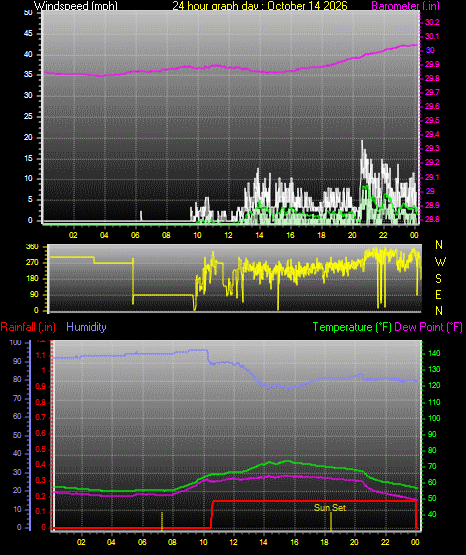Screen dimensions: 466x555
Task: Click hour label 18 under the rainfall graph
Action: (x=324, y=542)
